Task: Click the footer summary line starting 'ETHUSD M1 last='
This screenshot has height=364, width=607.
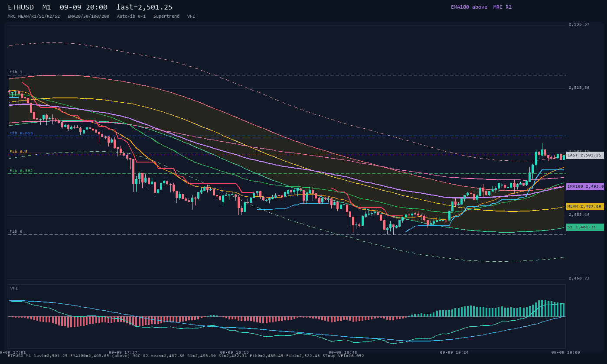Action: (x=186, y=356)
